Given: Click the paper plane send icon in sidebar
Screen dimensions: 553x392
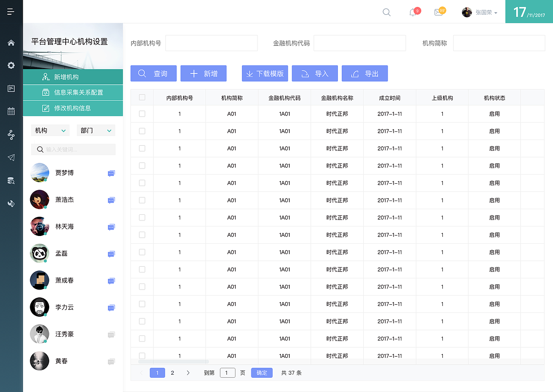Looking at the screenshot, I should [x=11, y=157].
